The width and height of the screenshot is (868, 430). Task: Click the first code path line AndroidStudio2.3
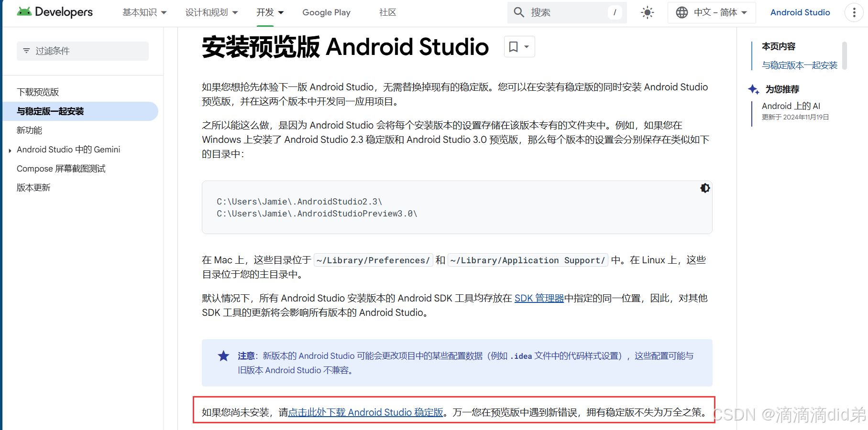pyautogui.click(x=299, y=202)
